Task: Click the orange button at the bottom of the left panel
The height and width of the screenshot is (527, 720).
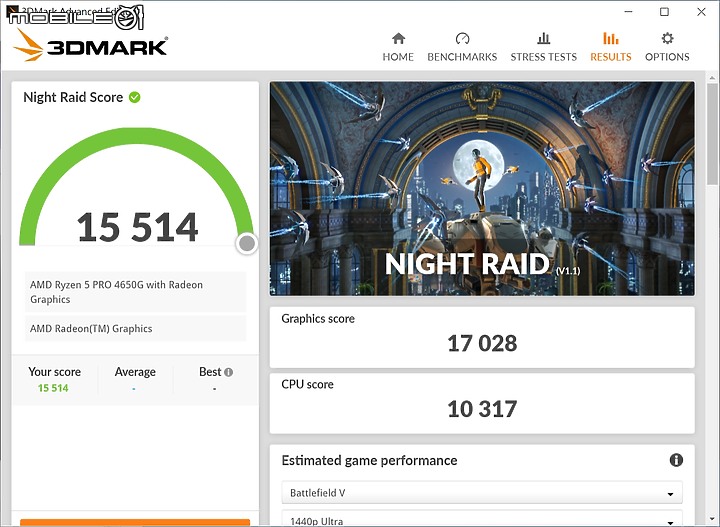Action: [135, 523]
